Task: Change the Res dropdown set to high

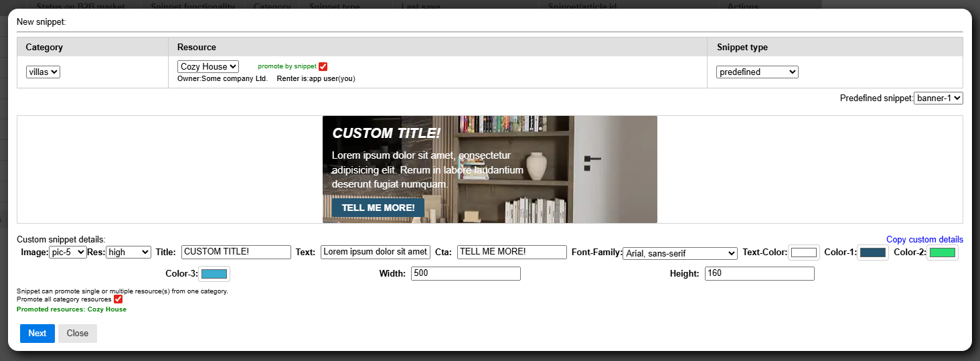Action: pyautogui.click(x=129, y=252)
